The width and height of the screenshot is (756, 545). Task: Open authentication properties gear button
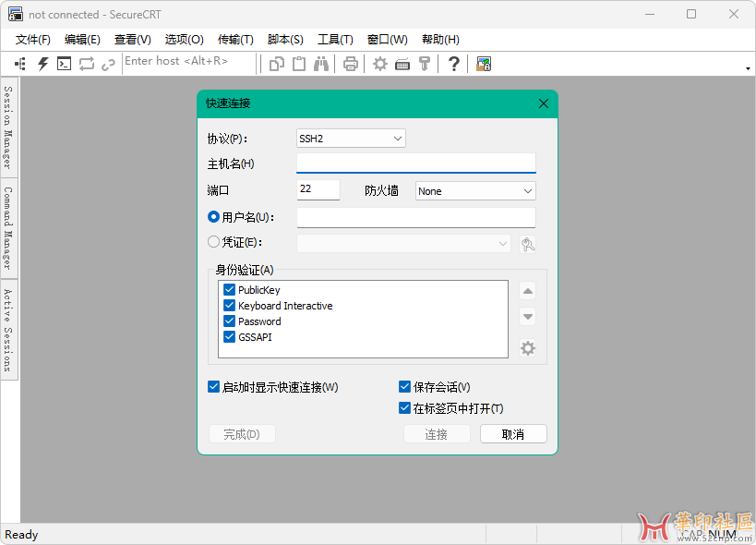coord(528,347)
